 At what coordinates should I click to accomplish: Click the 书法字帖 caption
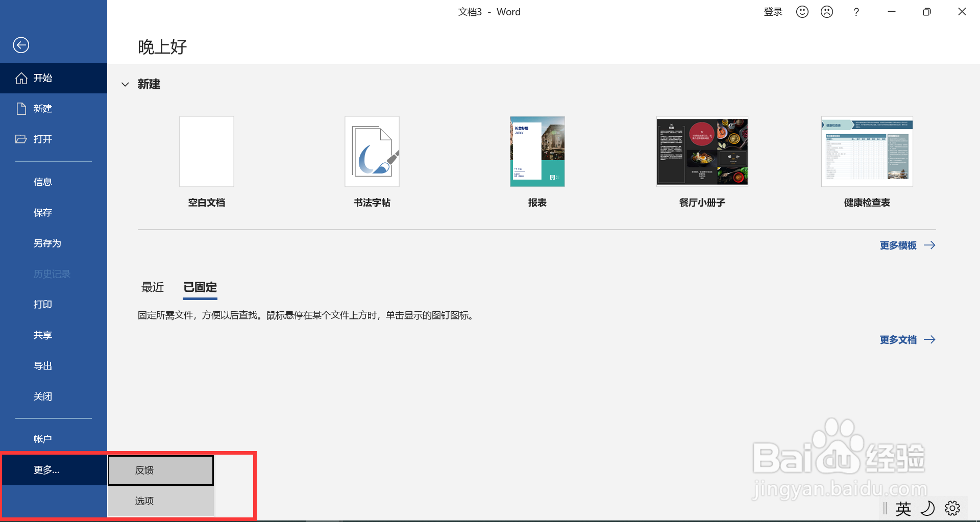click(372, 203)
